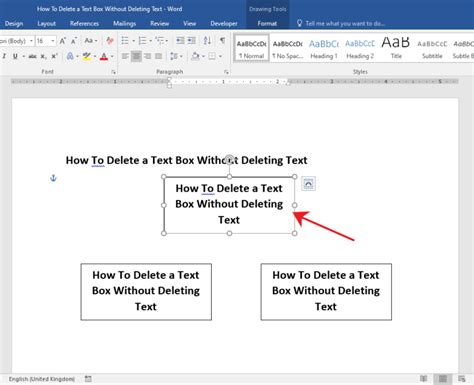Switch to the References tab

click(x=84, y=24)
